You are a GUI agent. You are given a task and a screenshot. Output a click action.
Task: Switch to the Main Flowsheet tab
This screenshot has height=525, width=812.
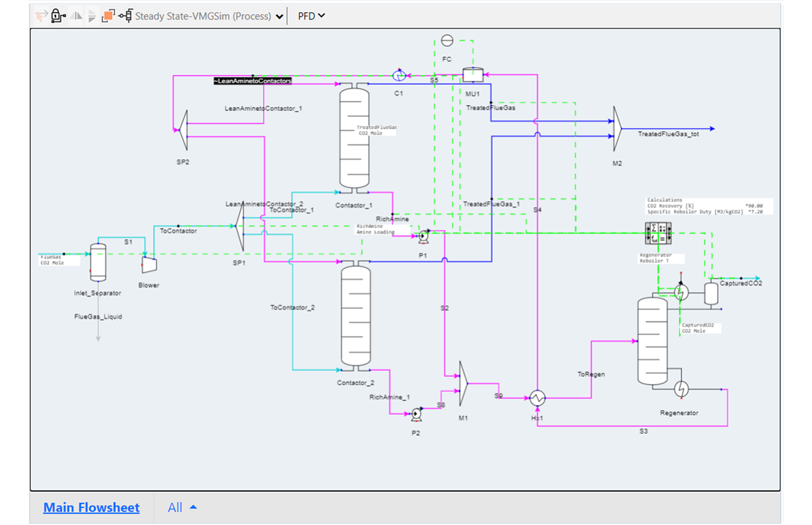91,508
